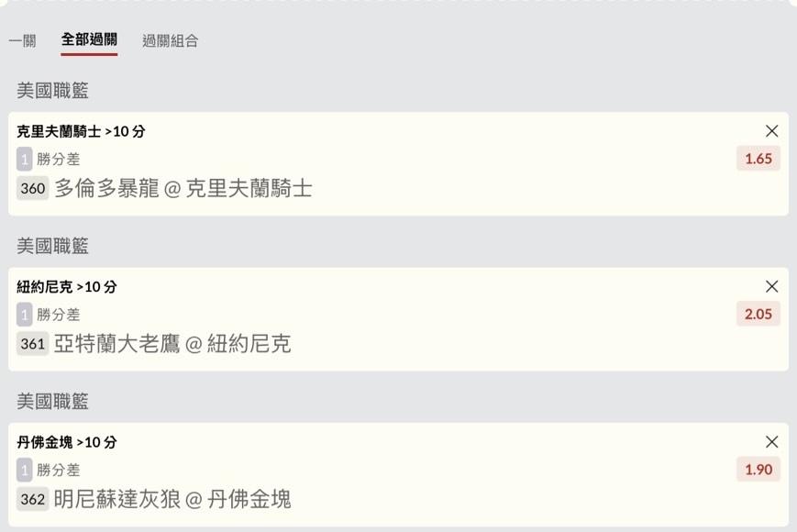Click the 362 match number badge

coord(32,500)
